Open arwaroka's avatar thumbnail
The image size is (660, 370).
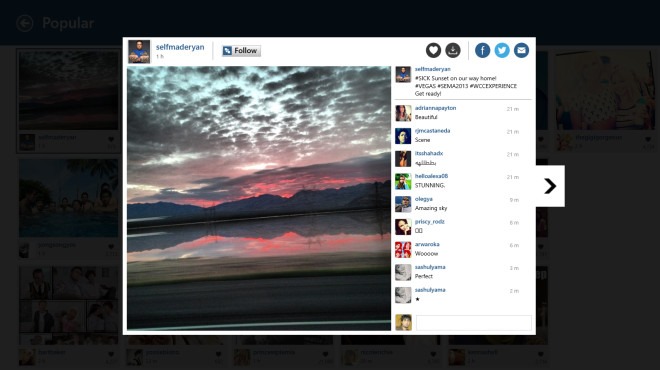[x=403, y=250]
